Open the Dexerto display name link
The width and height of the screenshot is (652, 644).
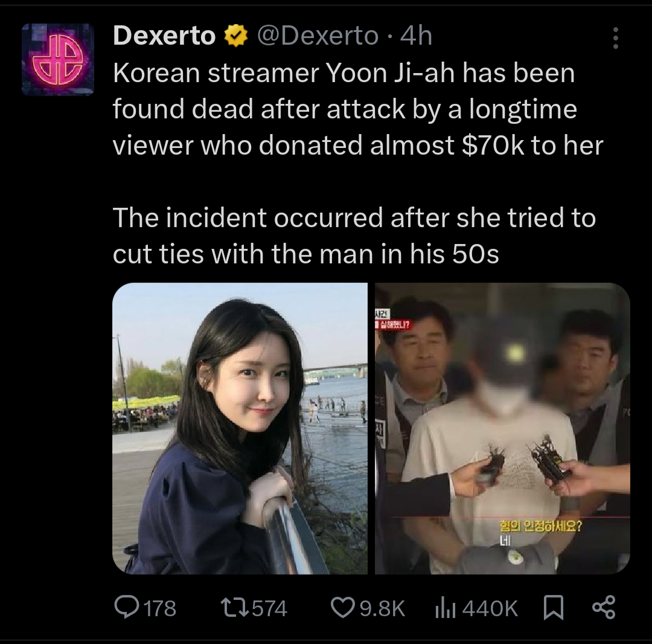point(164,36)
